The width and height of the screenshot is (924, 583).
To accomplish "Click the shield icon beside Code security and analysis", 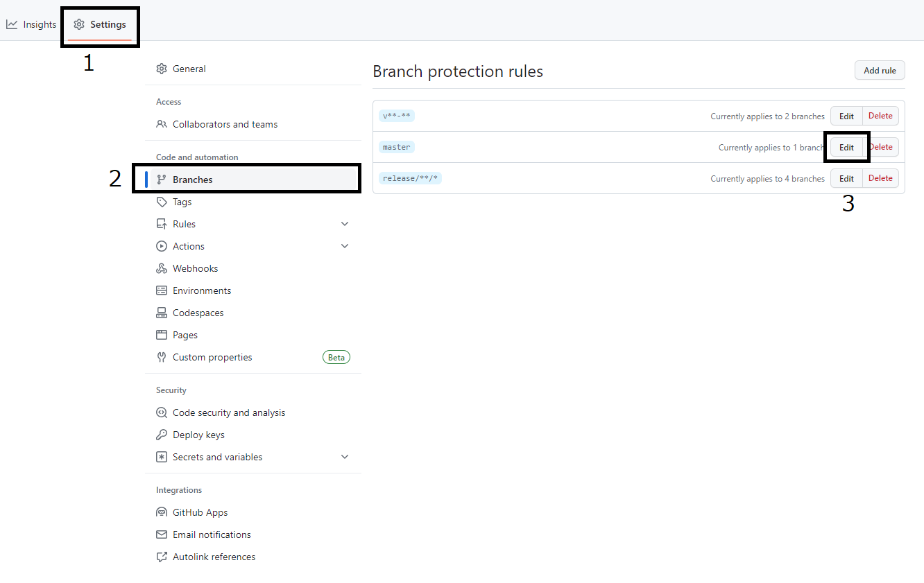I will tap(161, 412).
